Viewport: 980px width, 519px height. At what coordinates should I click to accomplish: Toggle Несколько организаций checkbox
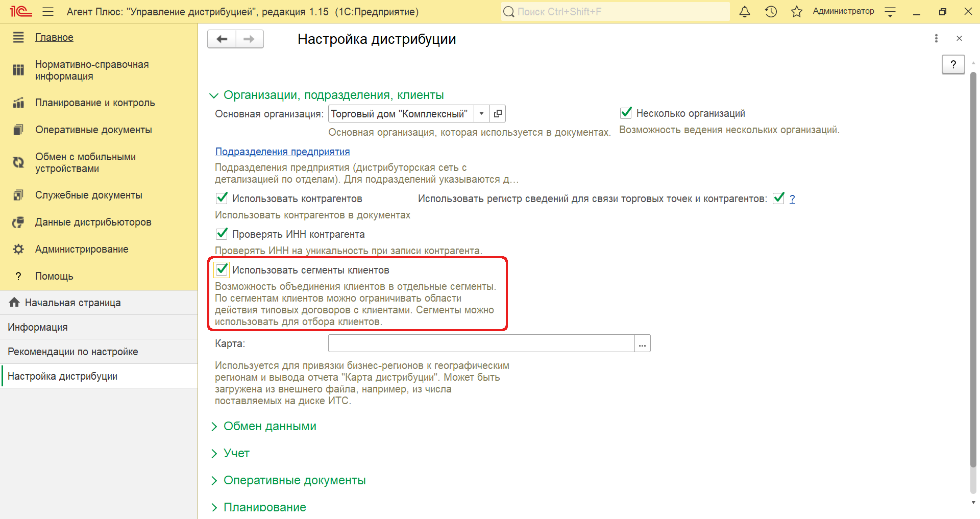(x=626, y=113)
